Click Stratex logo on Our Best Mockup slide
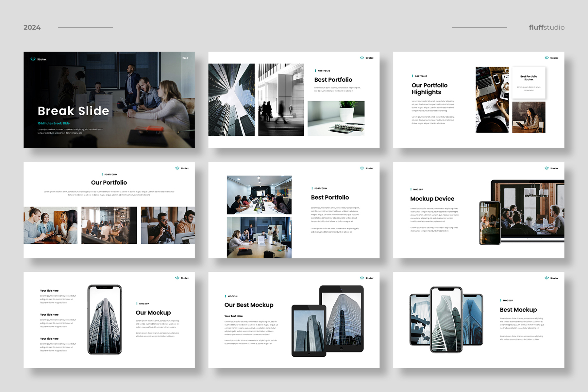The width and height of the screenshot is (588, 392). coord(366,278)
